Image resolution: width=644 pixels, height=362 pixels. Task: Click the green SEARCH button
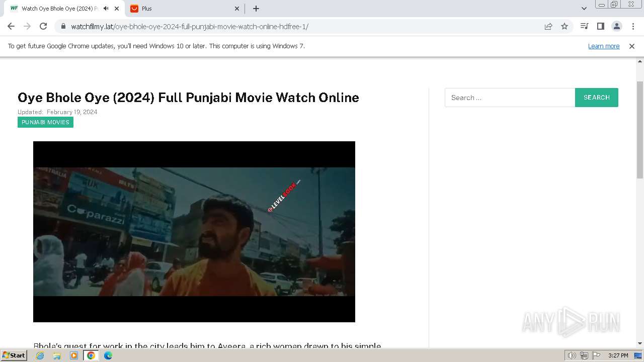pos(597,98)
